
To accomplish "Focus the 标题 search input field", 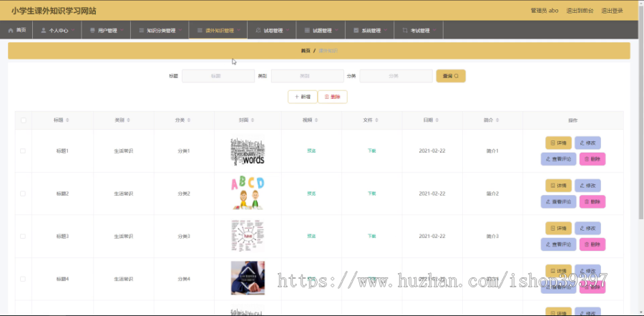I will pos(218,76).
